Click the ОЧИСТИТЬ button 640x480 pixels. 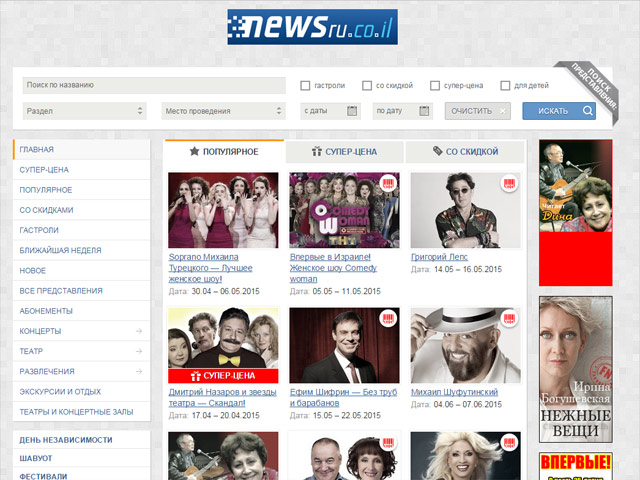pos(478,111)
